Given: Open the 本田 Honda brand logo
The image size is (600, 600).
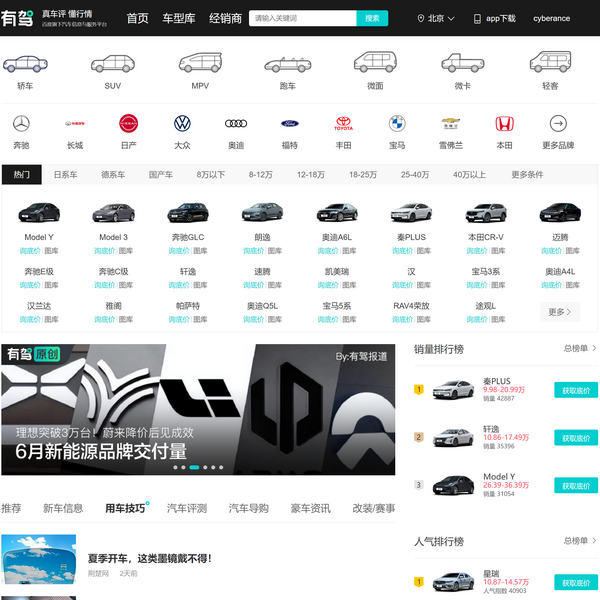Looking at the screenshot, I should [504, 124].
